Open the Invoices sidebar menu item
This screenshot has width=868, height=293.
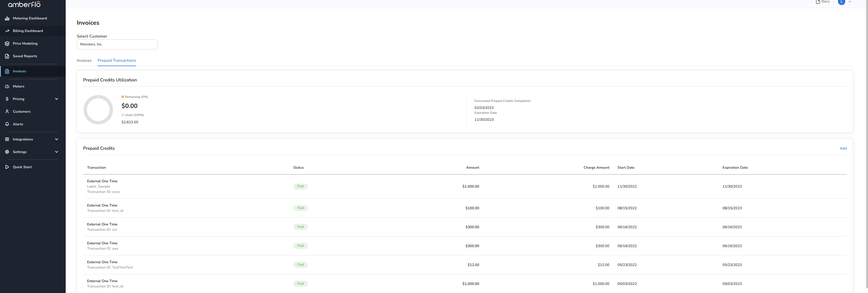[19, 71]
